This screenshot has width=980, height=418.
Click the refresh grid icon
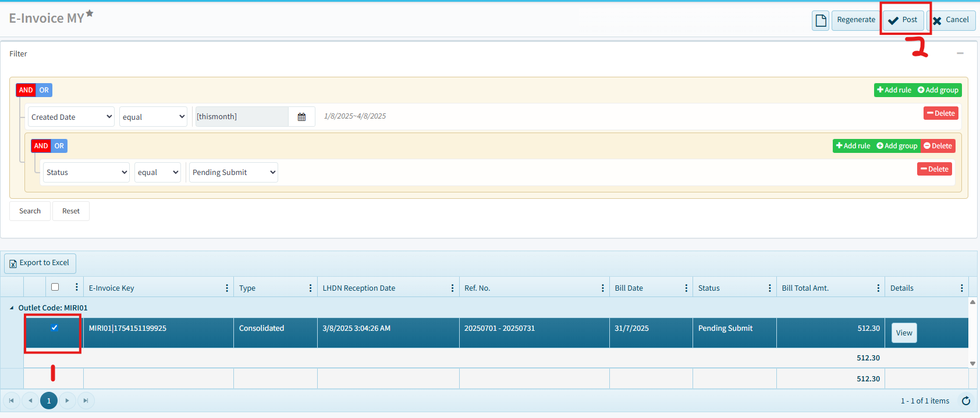[x=966, y=401]
